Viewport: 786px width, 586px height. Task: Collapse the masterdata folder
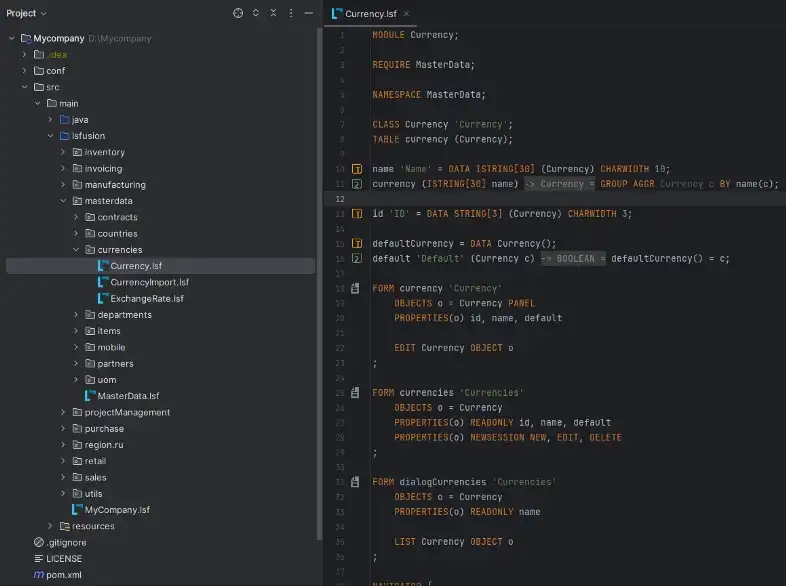pyautogui.click(x=63, y=201)
